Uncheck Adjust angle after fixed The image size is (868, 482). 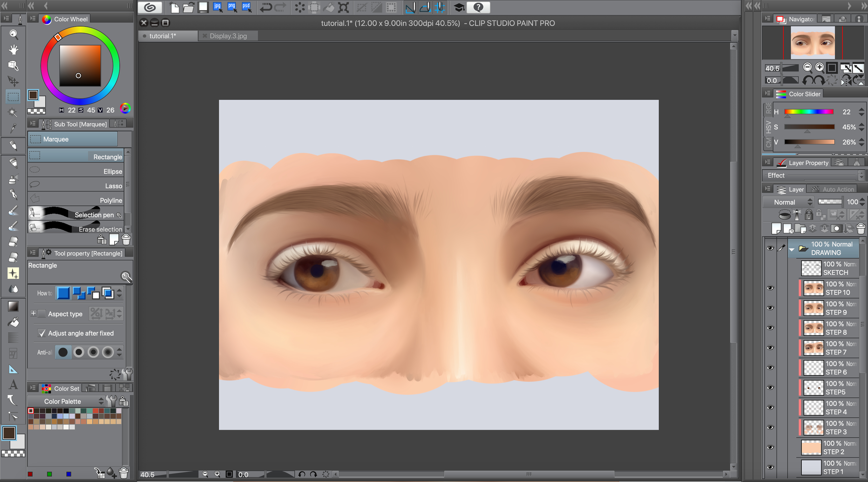point(42,333)
